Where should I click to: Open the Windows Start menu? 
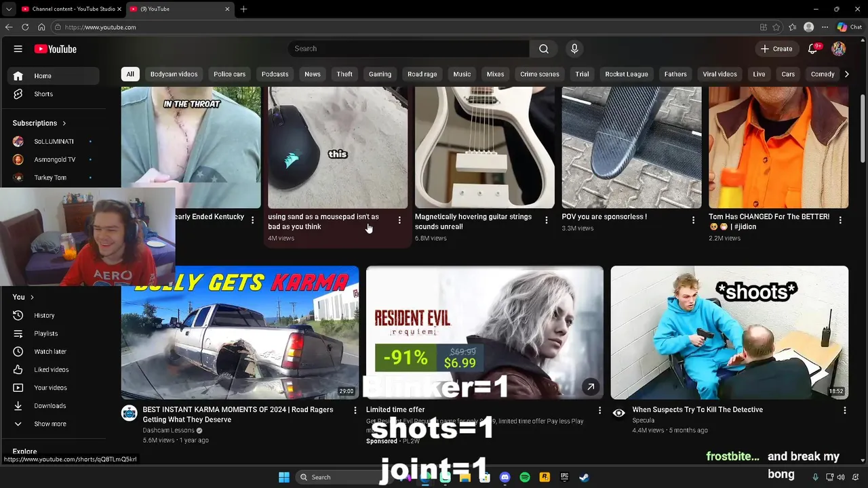tap(284, 477)
